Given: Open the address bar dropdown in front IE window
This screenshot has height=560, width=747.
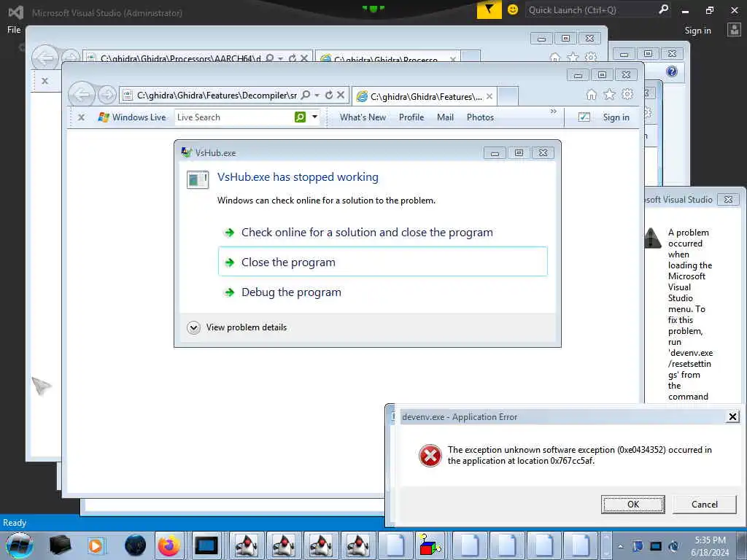Looking at the screenshot, I should (317, 96).
